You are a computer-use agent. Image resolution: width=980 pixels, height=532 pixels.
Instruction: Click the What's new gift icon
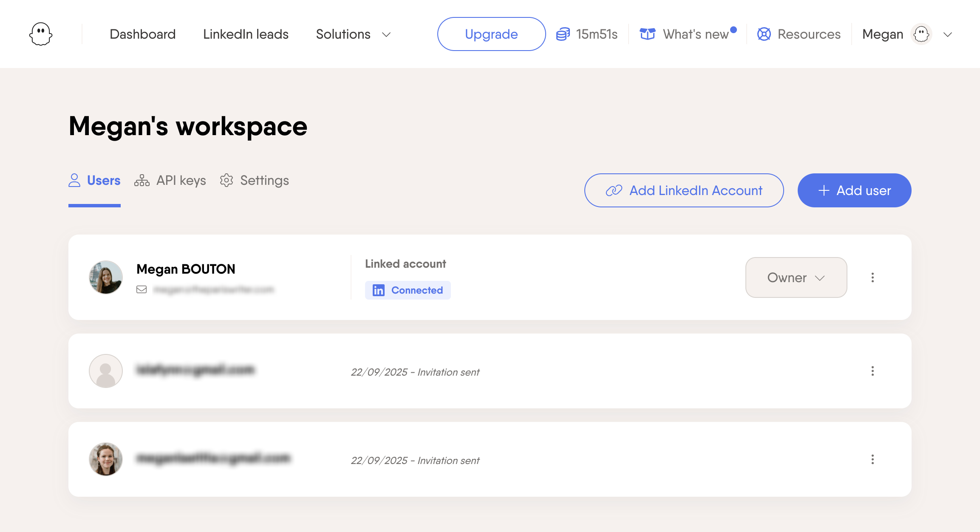coord(648,34)
